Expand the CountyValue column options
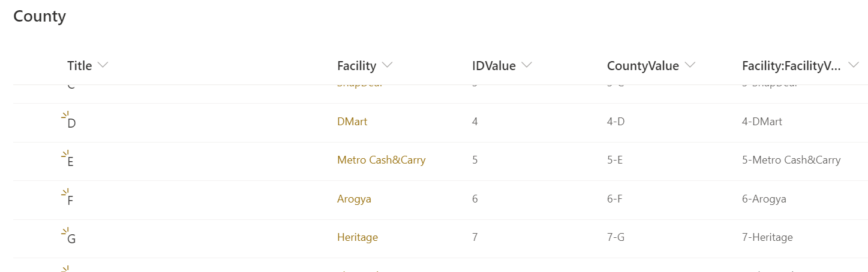Screen dimensions: 868x272 coord(690,65)
